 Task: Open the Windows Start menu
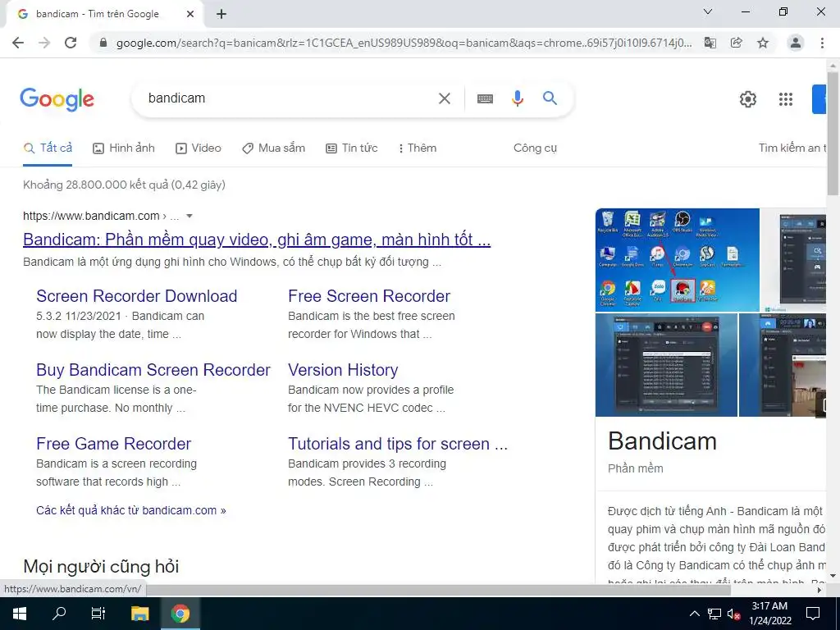pos(20,614)
